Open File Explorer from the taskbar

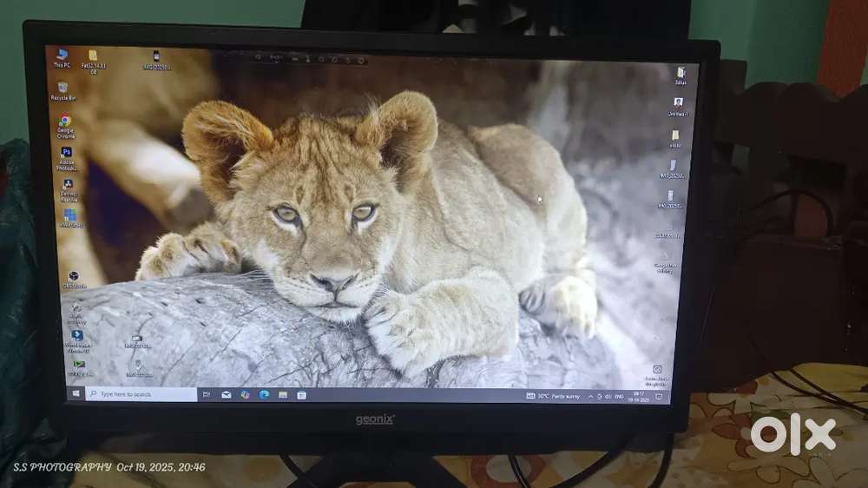283,394
